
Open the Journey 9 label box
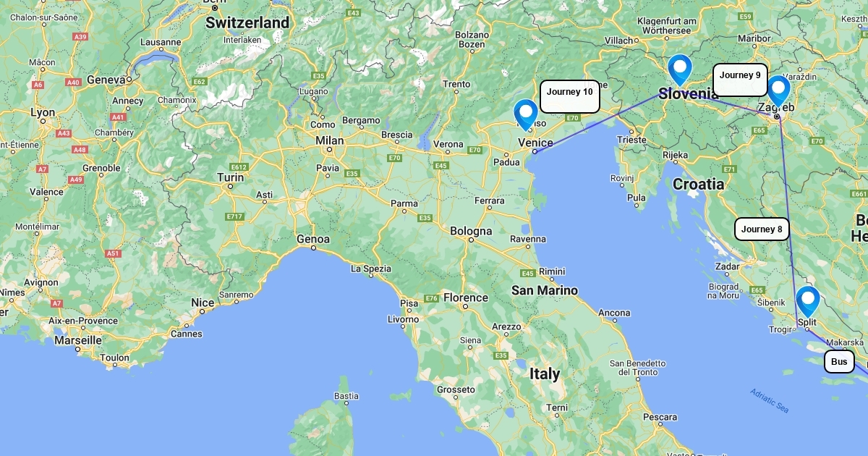coord(740,80)
